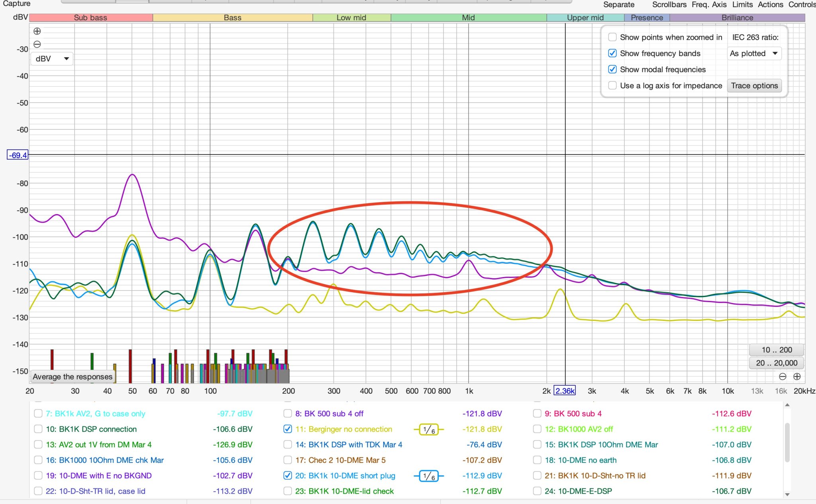
Task: Click the legend list scrollbar thumb
Action: [x=787, y=443]
